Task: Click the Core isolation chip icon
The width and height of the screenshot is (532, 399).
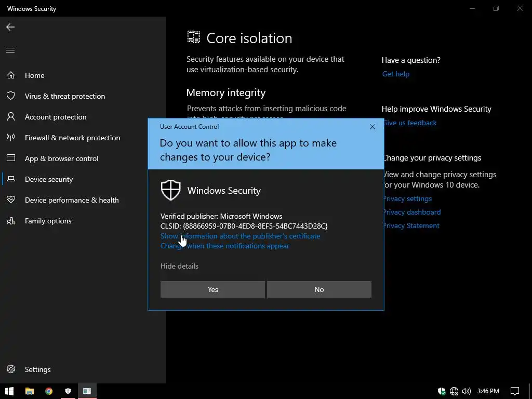Action: click(x=194, y=37)
